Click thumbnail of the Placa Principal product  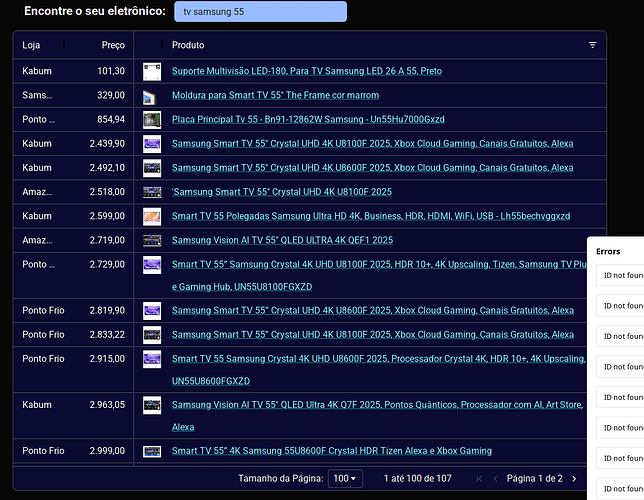pos(152,120)
